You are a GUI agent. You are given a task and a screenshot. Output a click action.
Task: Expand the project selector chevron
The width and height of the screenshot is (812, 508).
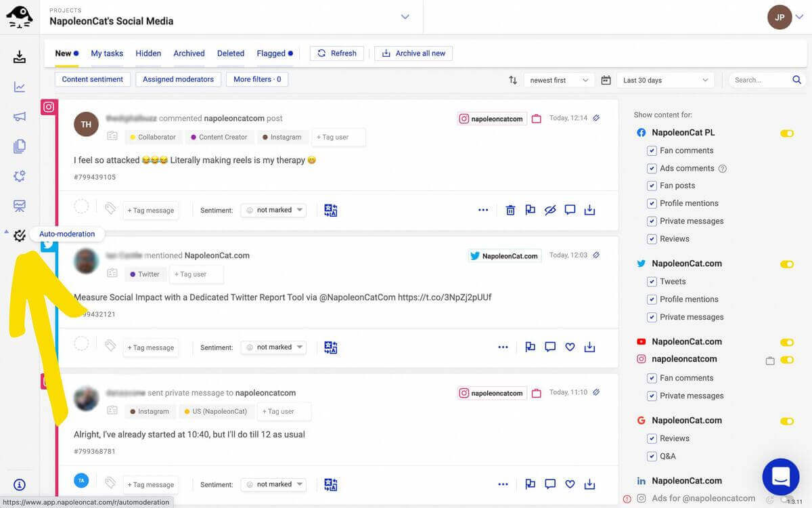(x=405, y=17)
